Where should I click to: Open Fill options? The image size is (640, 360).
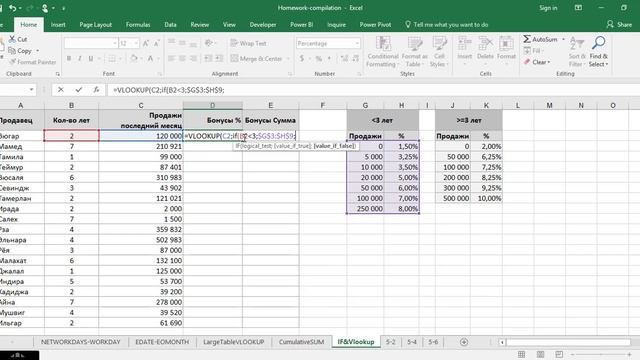click(533, 51)
